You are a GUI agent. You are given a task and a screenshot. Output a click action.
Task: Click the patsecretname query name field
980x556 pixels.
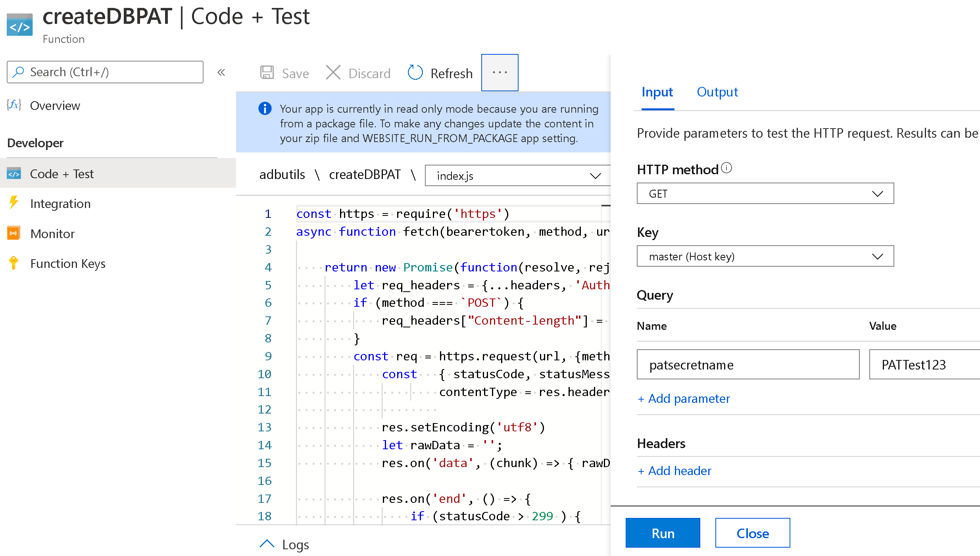click(x=747, y=365)
